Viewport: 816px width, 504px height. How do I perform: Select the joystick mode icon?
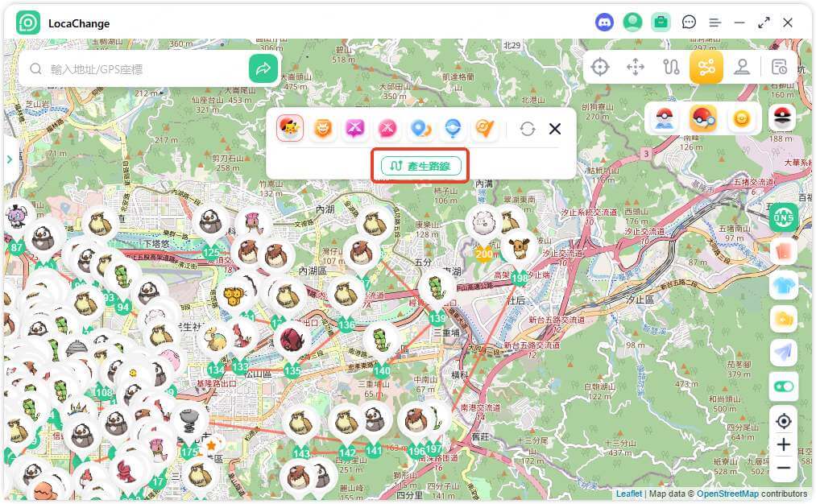(742, 67)
